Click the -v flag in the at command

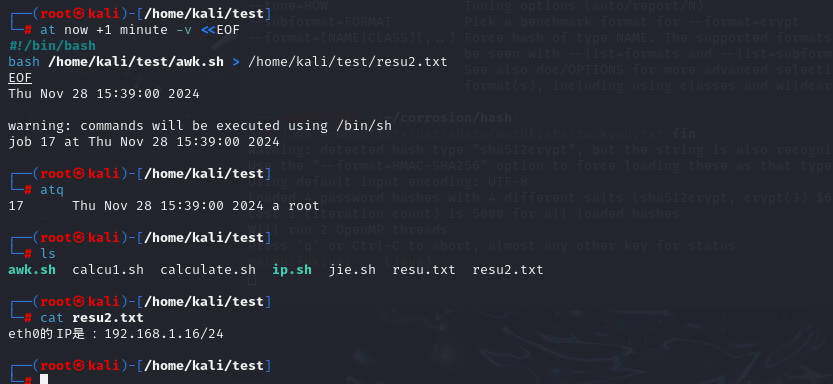184,30
